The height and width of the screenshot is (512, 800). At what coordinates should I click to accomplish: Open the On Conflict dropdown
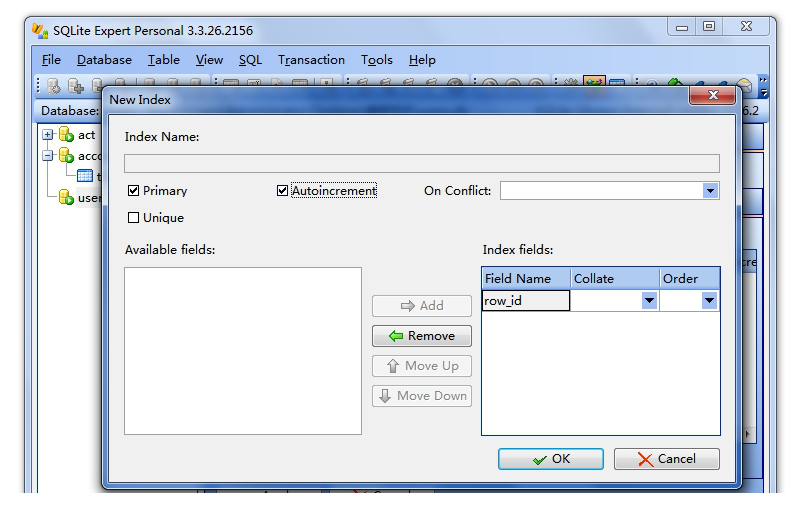coord(710,191)
